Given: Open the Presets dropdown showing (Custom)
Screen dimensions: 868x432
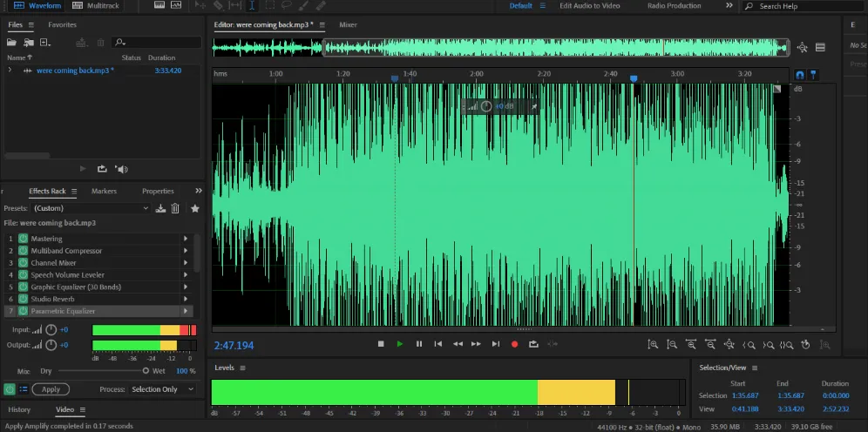Looking at the screenshot, I should point(92,208).
